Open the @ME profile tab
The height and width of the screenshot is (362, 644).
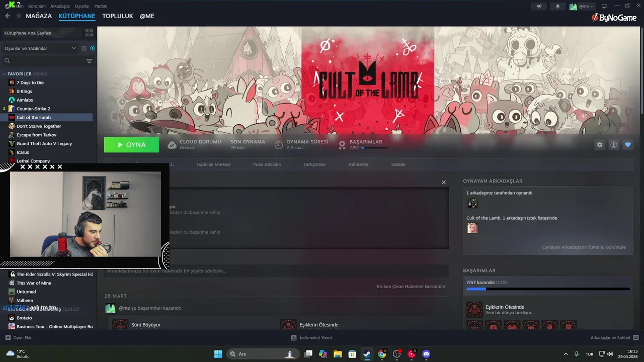[147, 16]
